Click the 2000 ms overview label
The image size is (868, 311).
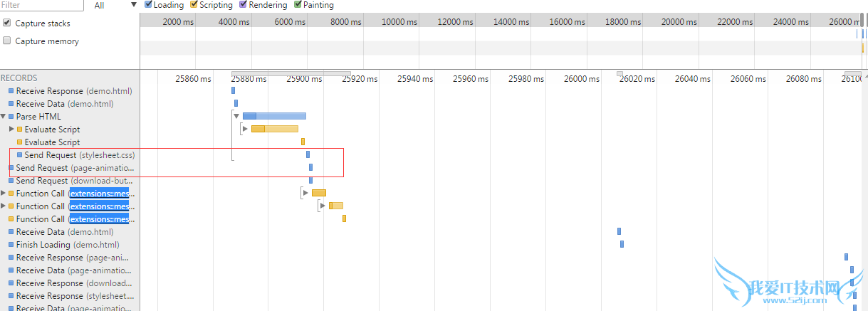178,22
